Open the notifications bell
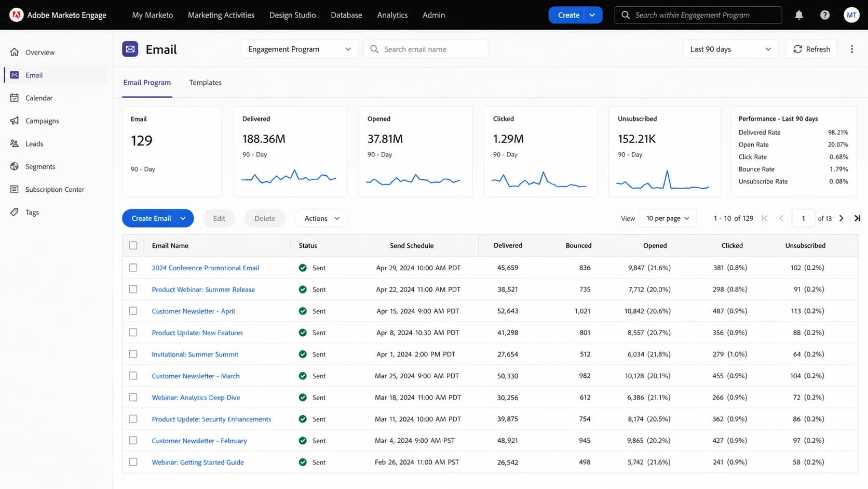868x489 pixels. (799, 15)
